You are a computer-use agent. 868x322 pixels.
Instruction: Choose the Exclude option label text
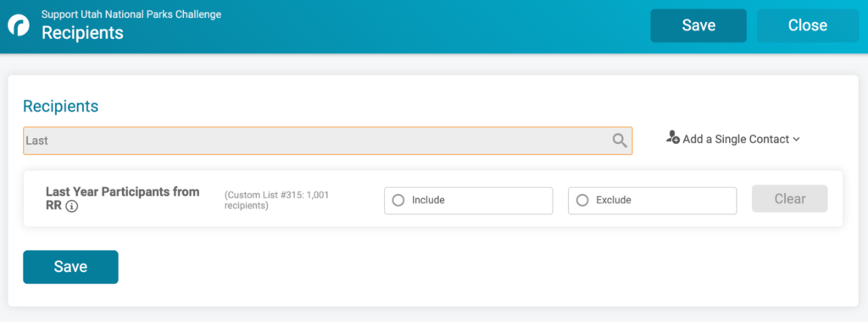[614, 200]
